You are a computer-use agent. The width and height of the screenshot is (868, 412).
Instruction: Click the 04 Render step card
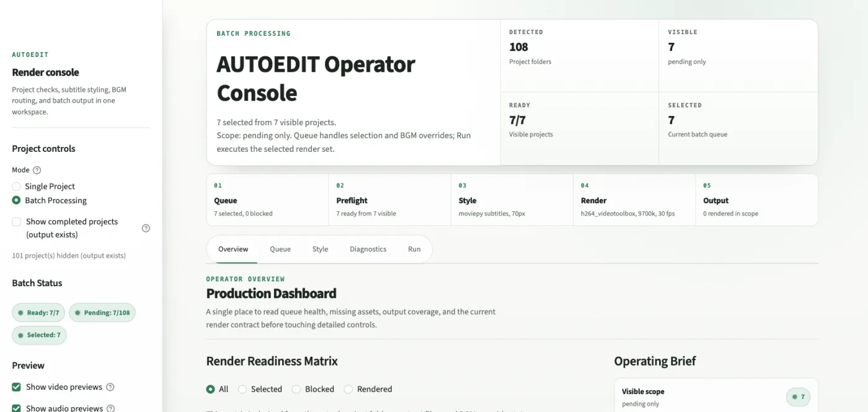point(634,199)
